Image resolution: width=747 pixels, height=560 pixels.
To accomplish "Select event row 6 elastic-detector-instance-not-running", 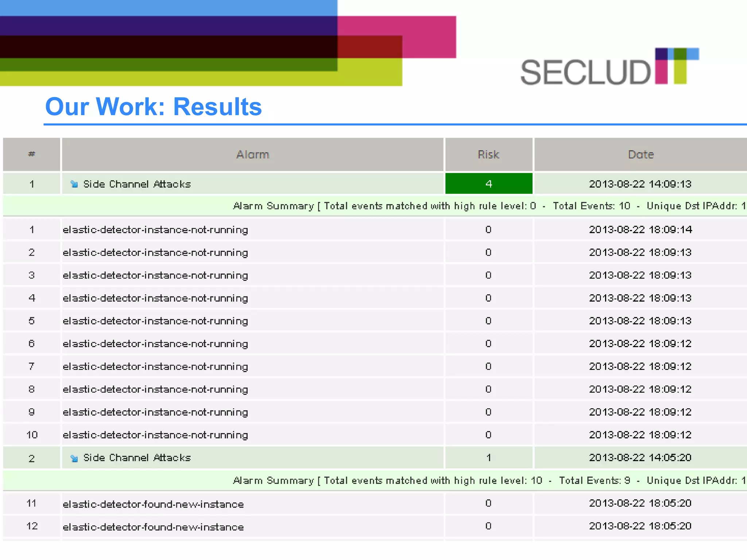I will (375, 343).
